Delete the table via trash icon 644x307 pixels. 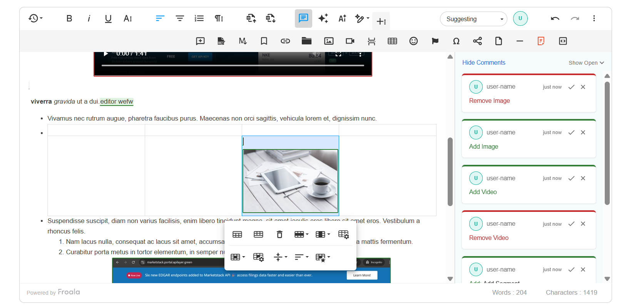279,235
